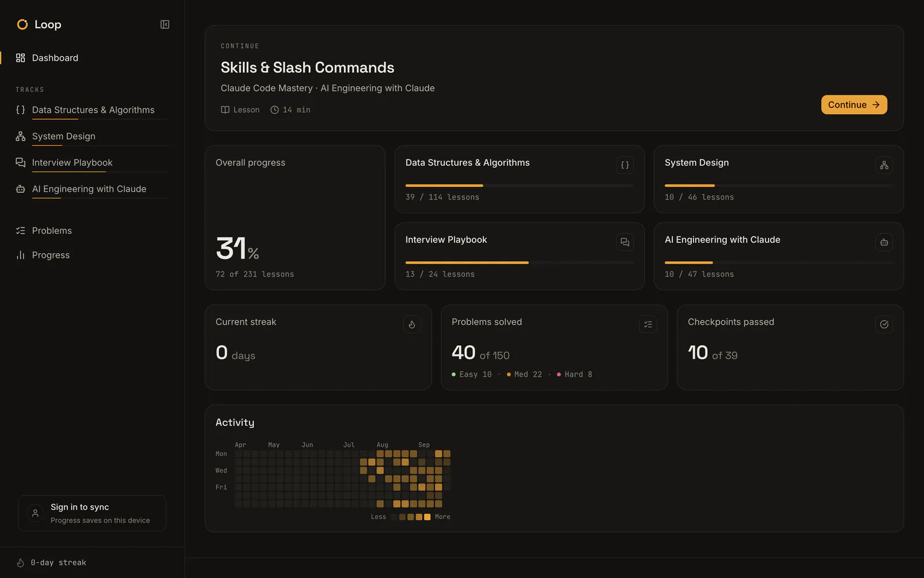Click the network icon on System Design card
This screenshot has width=924, height=578.
click(x=884, y=165)
